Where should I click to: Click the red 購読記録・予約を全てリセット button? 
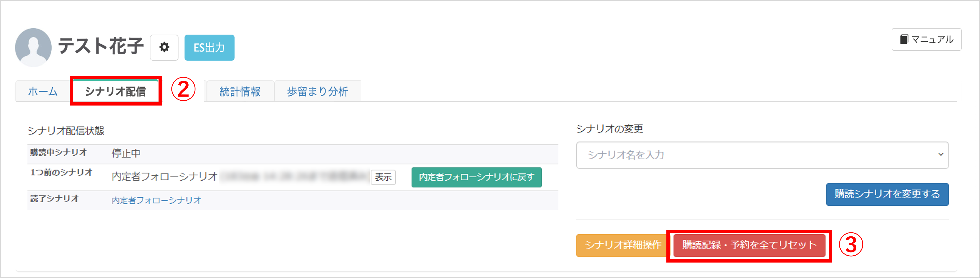(x=749, y=245)
